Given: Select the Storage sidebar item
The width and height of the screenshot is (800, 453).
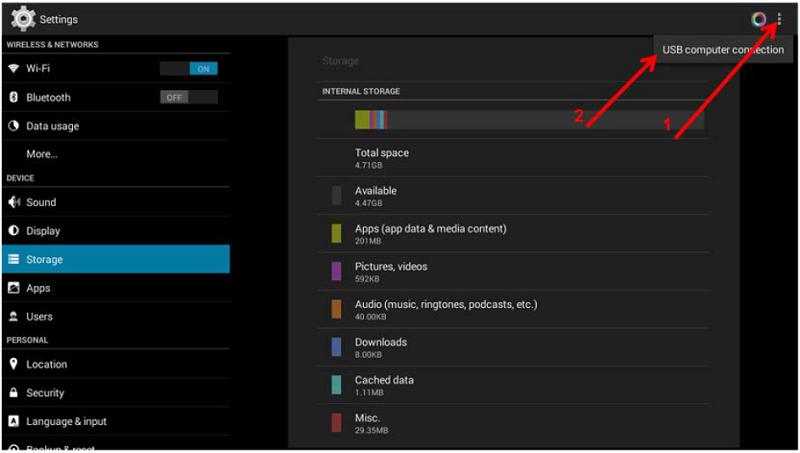Looking at the screenshot, I should (114, 259).
